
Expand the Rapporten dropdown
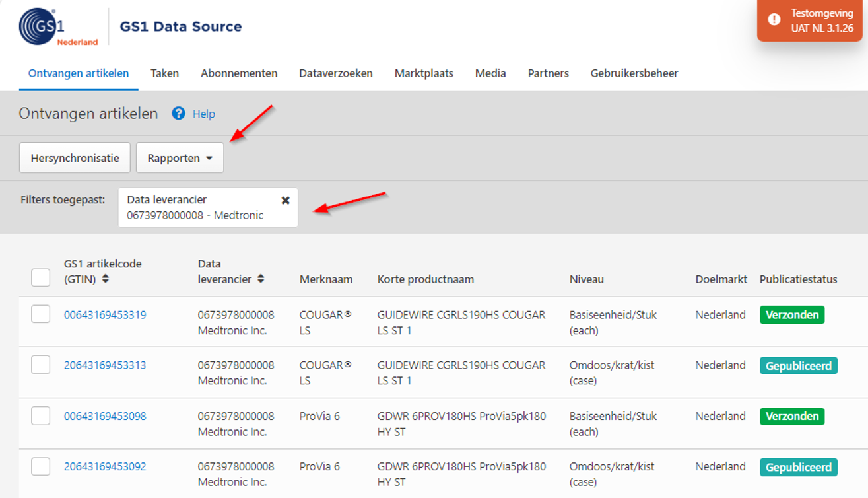(180, 158)
